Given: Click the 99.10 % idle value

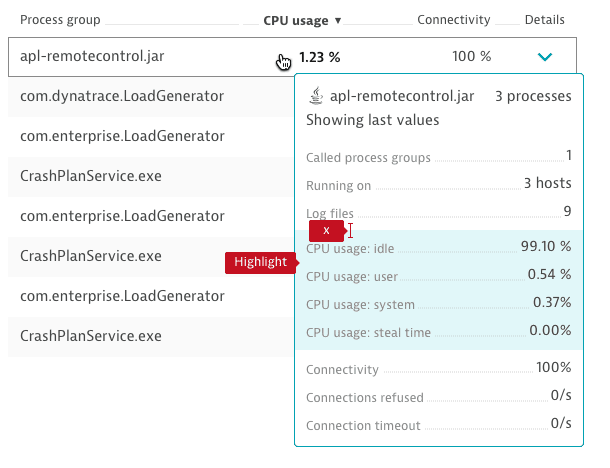Looking at the screenshot, I should point(546,246).
